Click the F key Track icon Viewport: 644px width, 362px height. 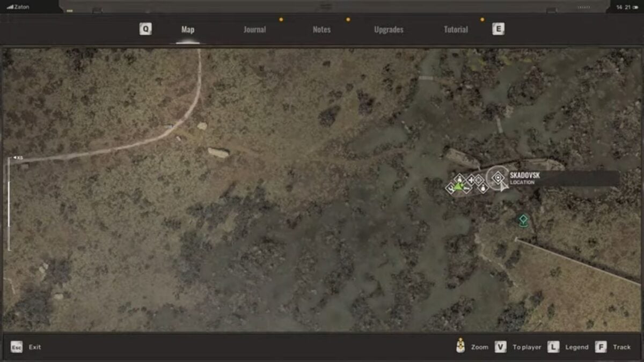coord(601,347)
